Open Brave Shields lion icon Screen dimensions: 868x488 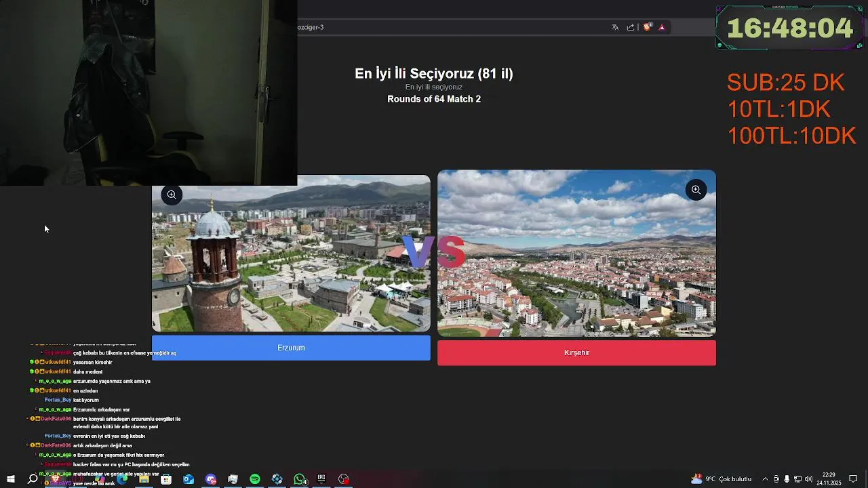coord(647,27)
